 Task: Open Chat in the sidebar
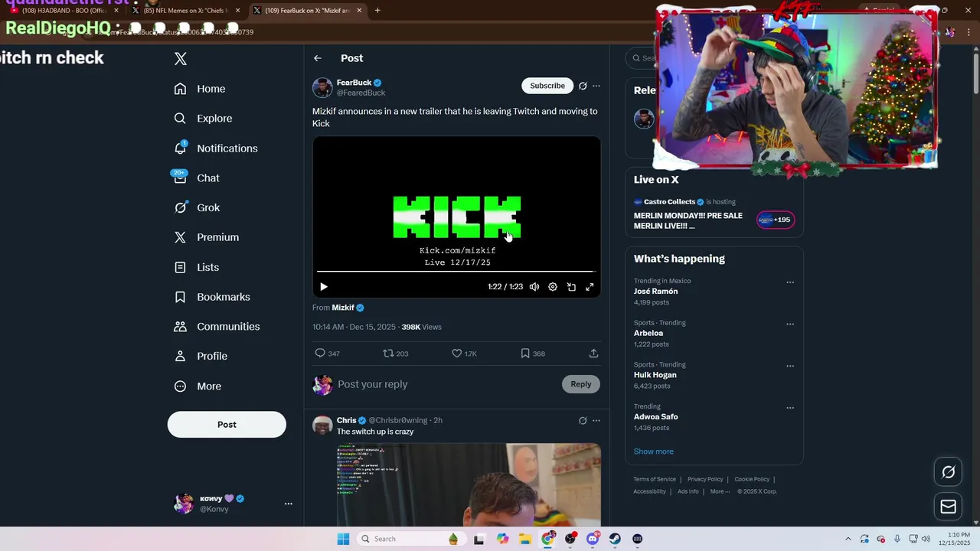click(x=197, y=178)
